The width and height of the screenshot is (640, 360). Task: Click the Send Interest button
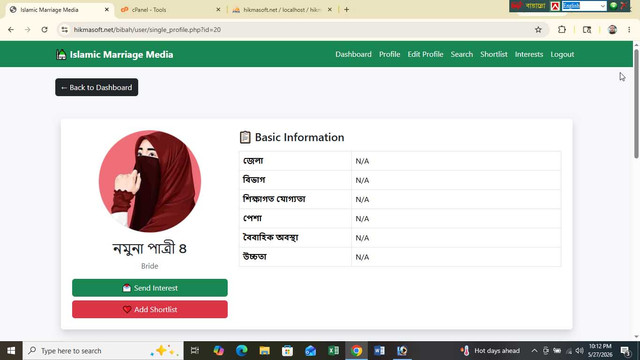coord(150,288)
